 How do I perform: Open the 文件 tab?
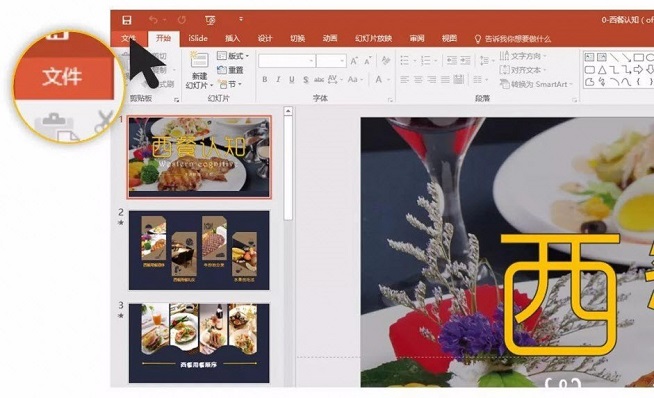point(129,38)
